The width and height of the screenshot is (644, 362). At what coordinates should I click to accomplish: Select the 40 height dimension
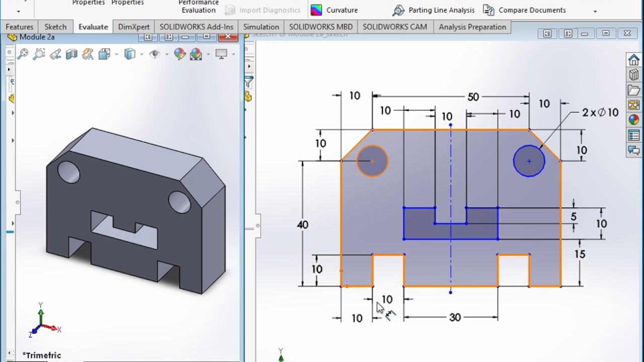(x=302, y=225)
